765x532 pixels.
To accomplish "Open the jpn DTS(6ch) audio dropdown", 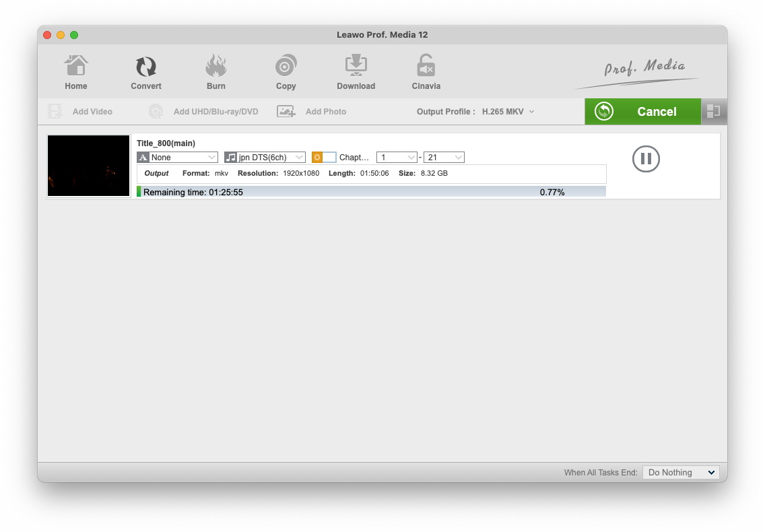I will pyautogui.click(x=265, y=157).
